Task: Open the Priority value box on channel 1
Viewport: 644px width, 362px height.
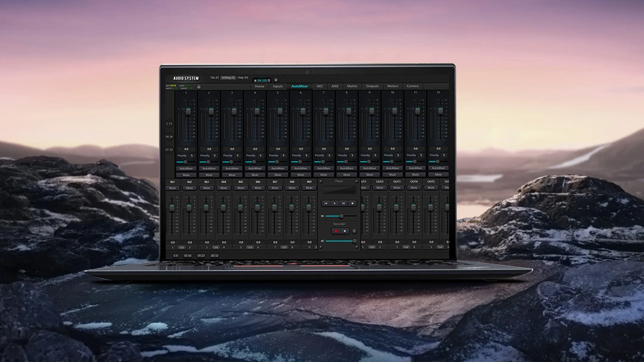Action: point(192,155)
